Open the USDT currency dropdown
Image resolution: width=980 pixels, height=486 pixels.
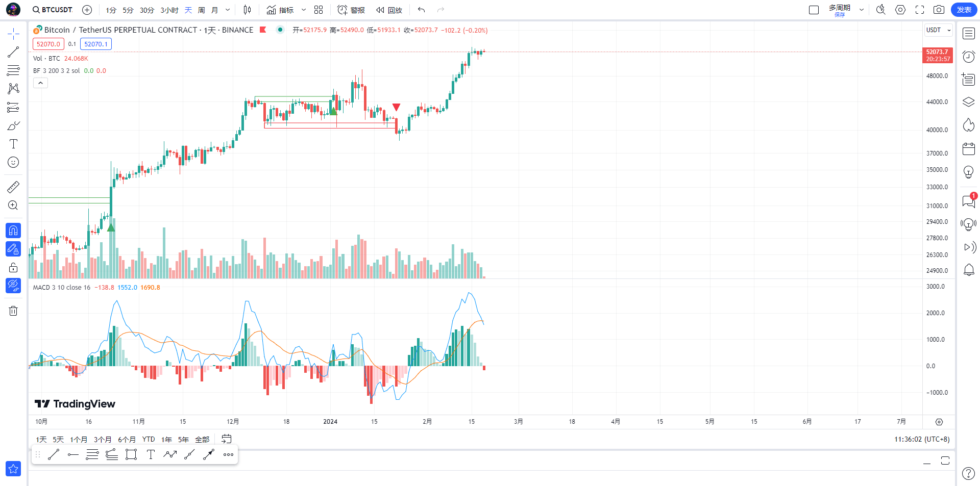pos(938,30)
